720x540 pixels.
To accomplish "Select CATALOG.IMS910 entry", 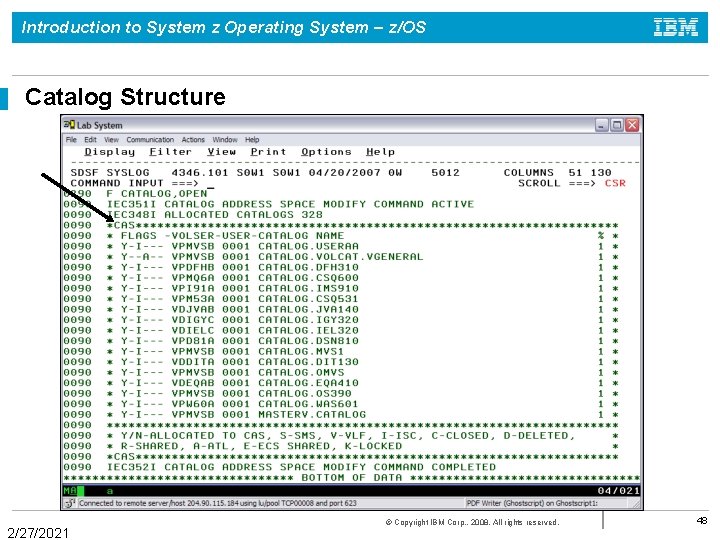I will pos(308,289).
